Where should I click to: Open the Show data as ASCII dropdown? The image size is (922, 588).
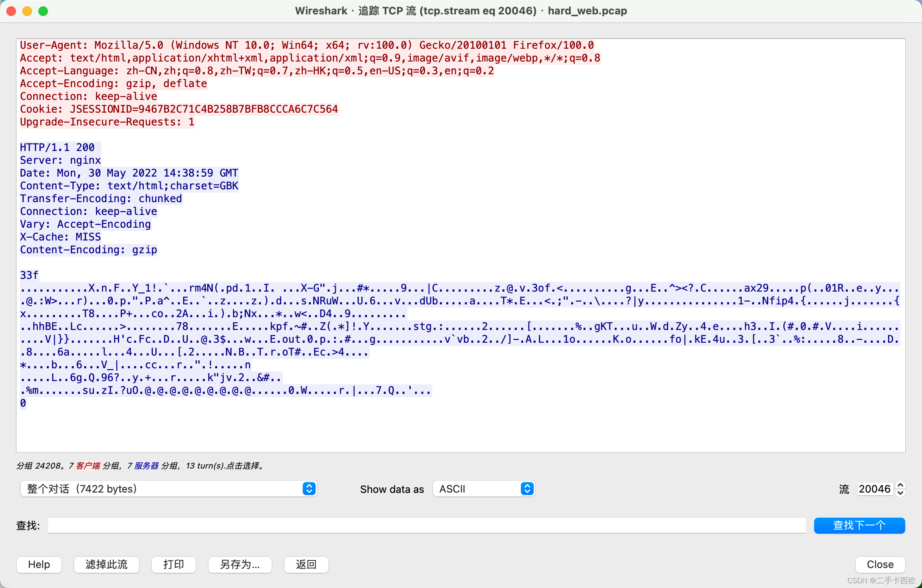coord(484,489)
